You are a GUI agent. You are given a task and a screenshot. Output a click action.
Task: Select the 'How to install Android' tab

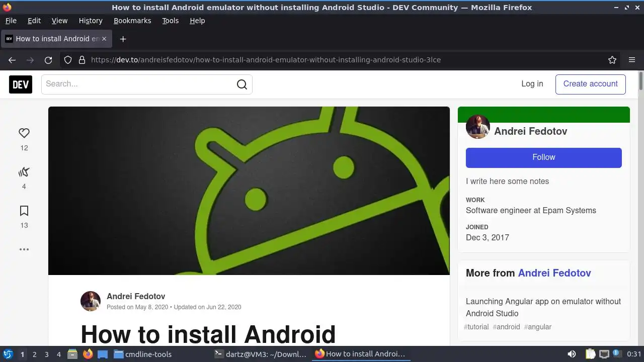click(56, 39)
